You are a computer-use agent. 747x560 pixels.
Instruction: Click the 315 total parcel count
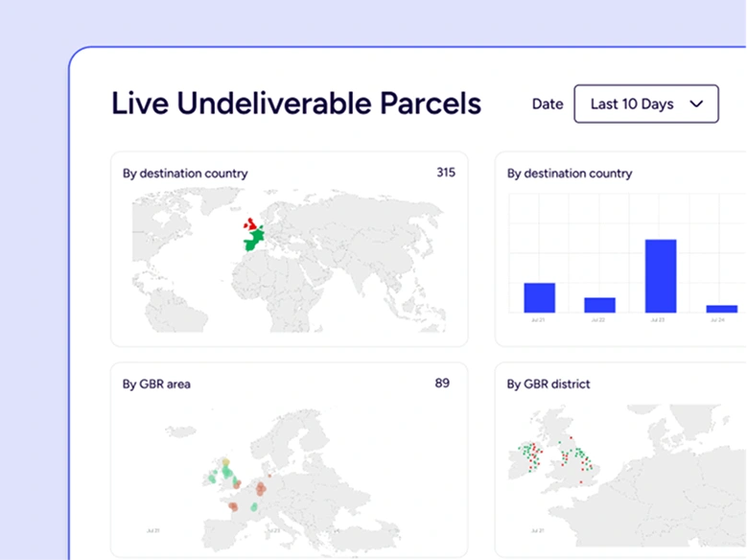coord(445,173)
